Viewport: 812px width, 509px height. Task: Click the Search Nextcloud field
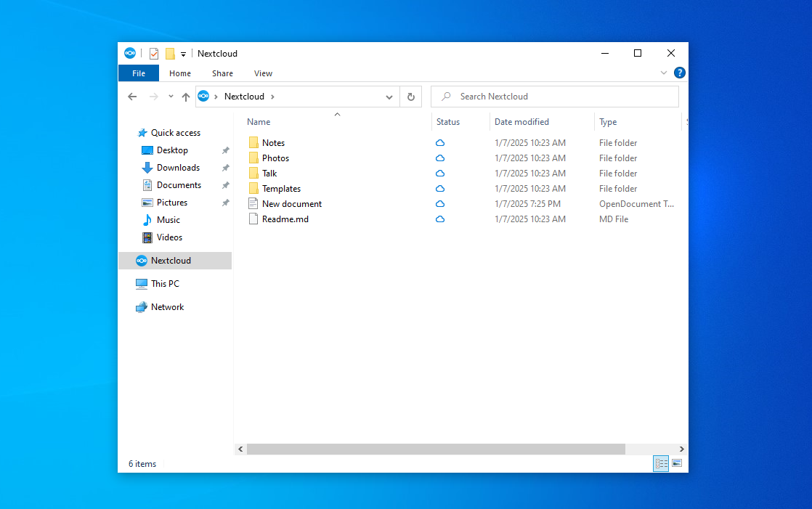pos(555,97)
